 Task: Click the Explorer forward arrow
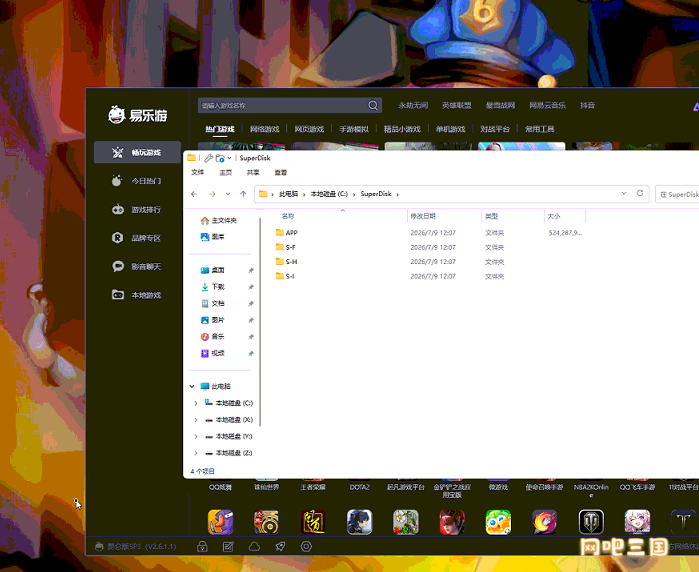[212, 194]
